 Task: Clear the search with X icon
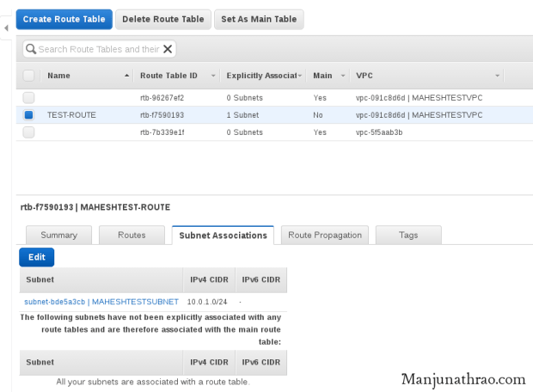coord(168,50)
